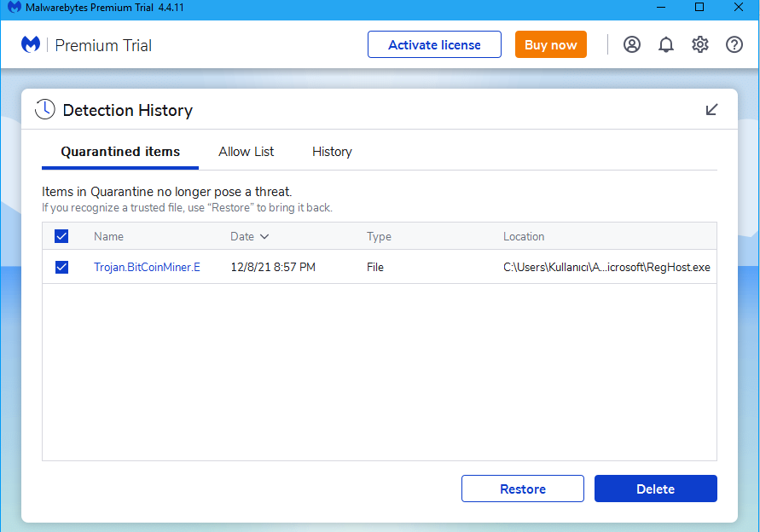The width and height of the screenshot is (760, 532).
Task: Click the Premium Trial header text
Action: pyautogui.click(x=103, y=45)
